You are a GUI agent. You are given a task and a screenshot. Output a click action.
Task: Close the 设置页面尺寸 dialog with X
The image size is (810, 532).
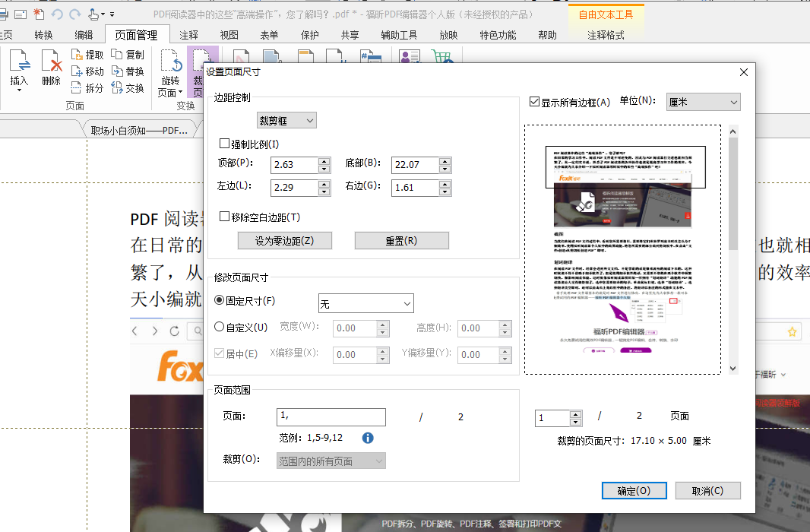[744, 72]
